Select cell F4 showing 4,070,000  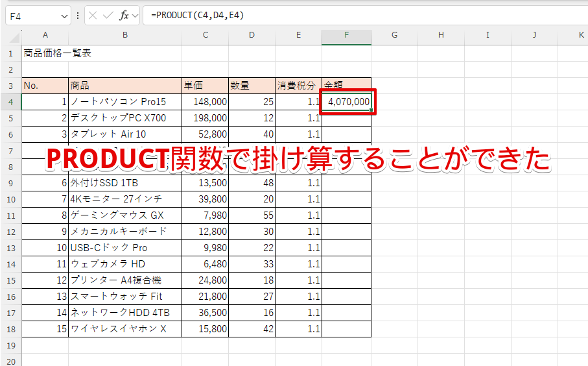pyautogui.click(x=346, y=102)
